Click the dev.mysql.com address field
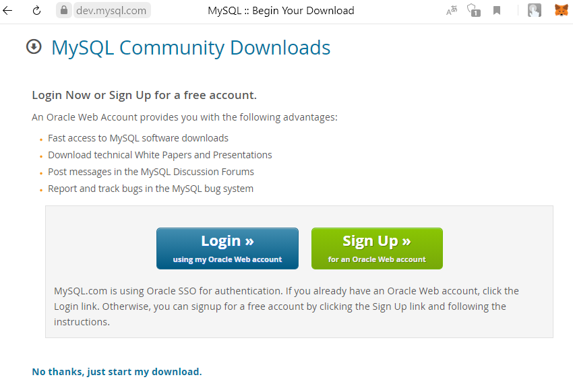 click(112, 11)
